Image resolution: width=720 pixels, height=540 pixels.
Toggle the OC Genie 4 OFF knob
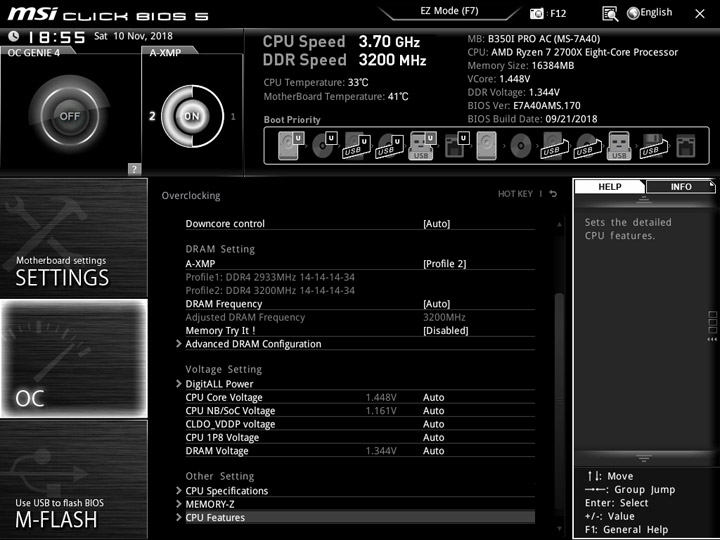(69, 116)
